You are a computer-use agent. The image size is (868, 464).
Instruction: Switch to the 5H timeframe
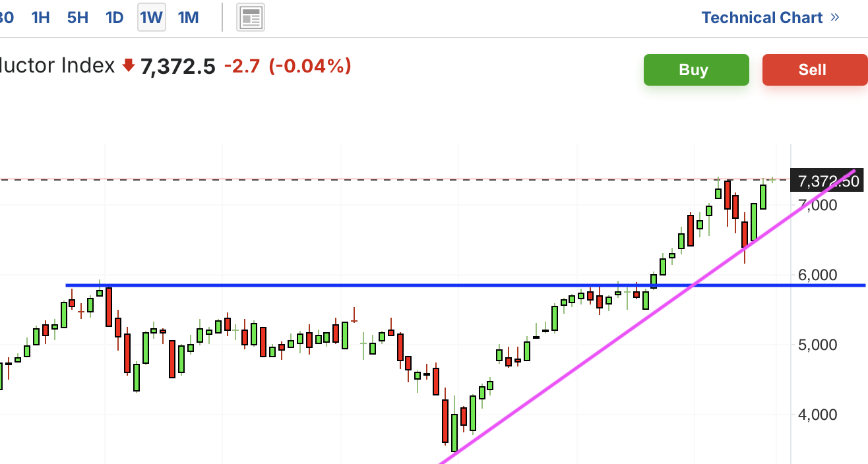click(78, 17)
